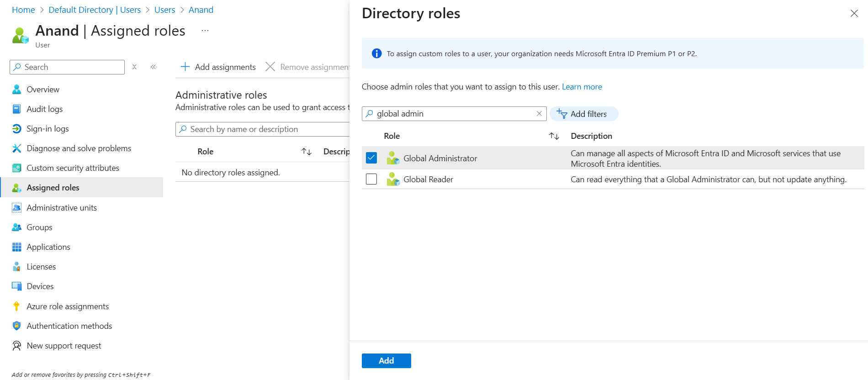Close the Directory roles panel
This screenshot has width=868, height=380.
[854, 13]
